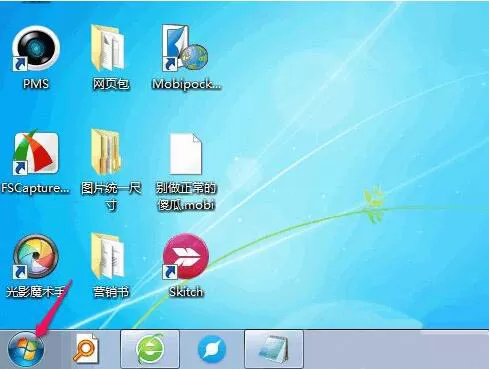Launch the Skitch shortcut icon
Image resolution: width=489 pixels, height=369 pixels.
186,256
